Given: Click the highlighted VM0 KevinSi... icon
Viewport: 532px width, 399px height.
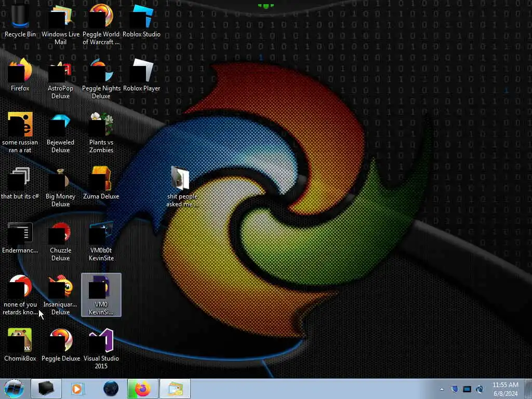Looking at the screenshot, I should (x=101, y=295).
